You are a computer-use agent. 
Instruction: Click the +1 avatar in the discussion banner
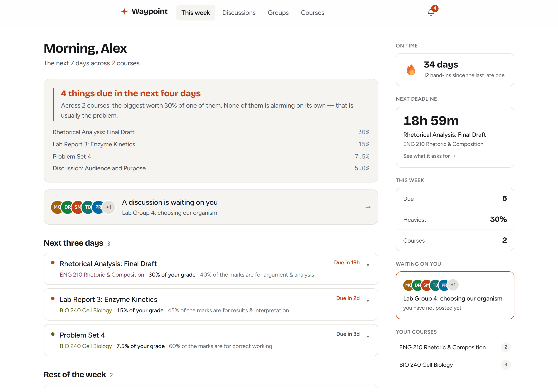(x=109, y=207)
